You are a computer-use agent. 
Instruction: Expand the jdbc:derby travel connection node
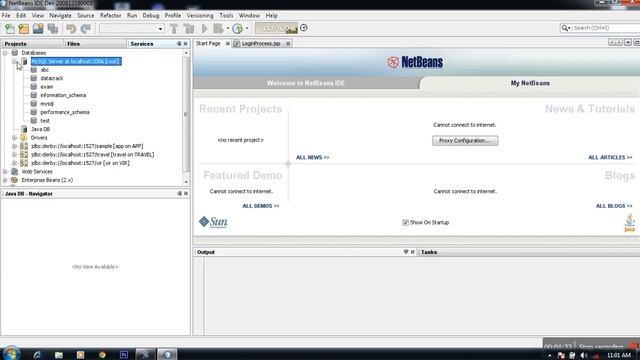[x=14, y=154]
